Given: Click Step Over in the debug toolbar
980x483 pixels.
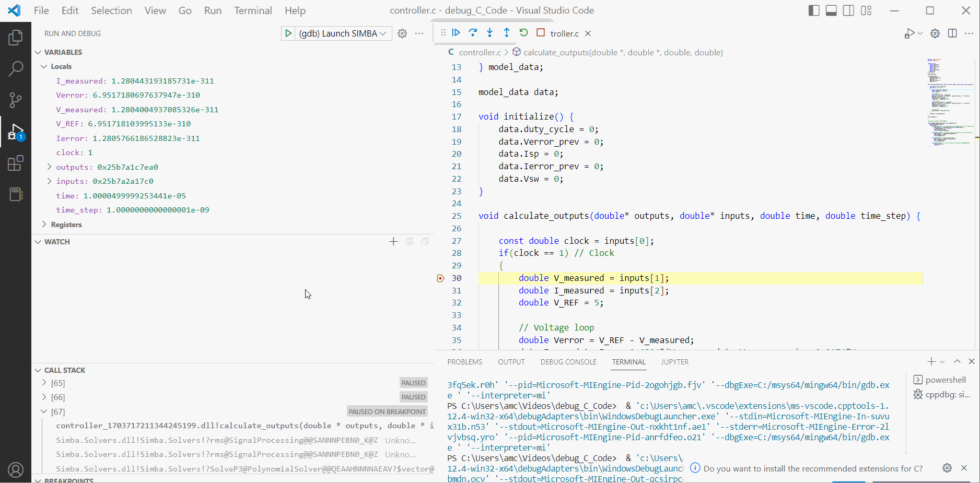Looking at the screenshot, I should click(473, 33).
